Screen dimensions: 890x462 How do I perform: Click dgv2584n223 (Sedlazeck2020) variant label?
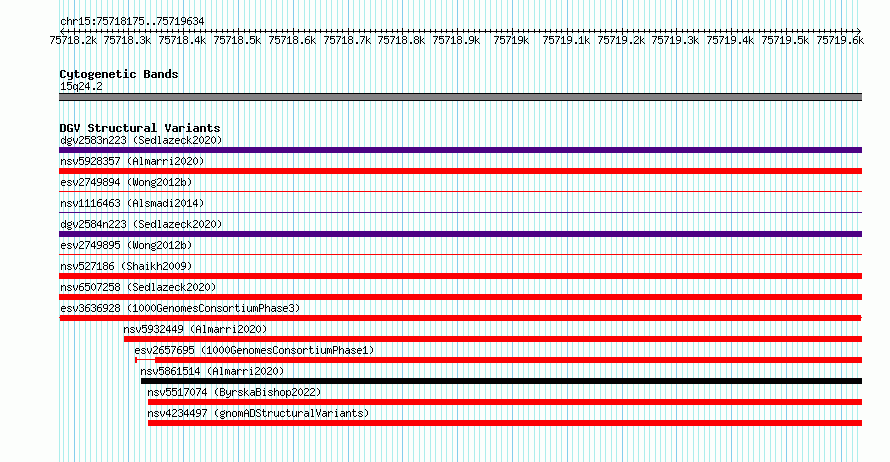coord(141,224)
